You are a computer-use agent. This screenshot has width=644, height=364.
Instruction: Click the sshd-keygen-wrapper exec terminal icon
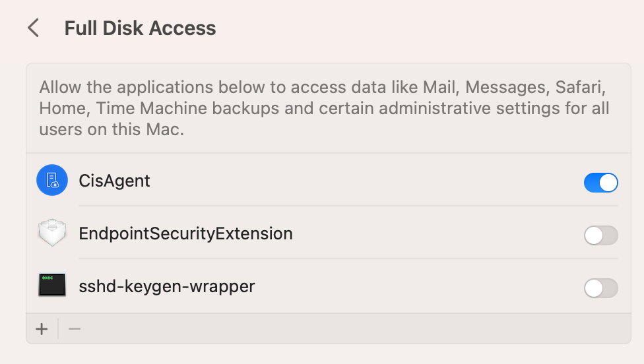(x=52, y=287)
